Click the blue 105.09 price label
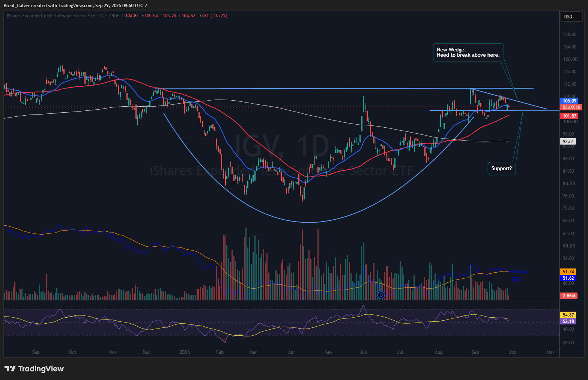The image size is (588, 380). pyautogui.click(x=570, y=101)
